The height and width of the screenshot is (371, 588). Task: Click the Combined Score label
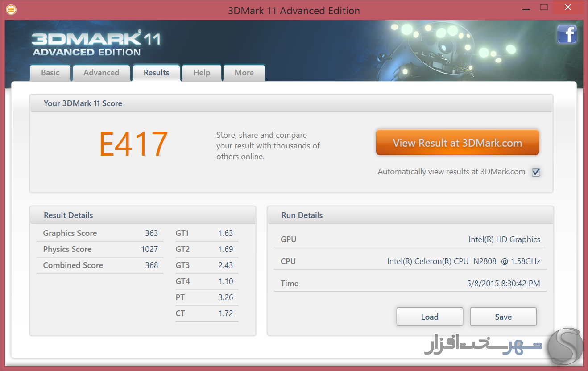coord(73,265)
